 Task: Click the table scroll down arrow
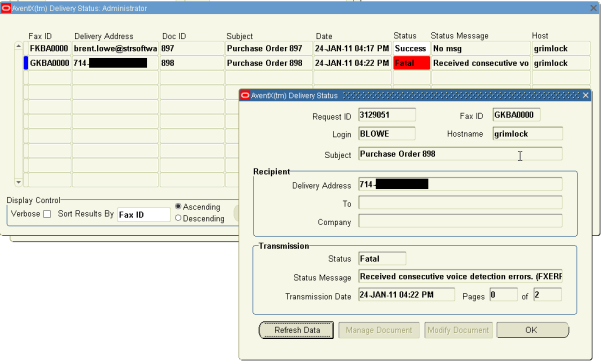click(18, 182)
